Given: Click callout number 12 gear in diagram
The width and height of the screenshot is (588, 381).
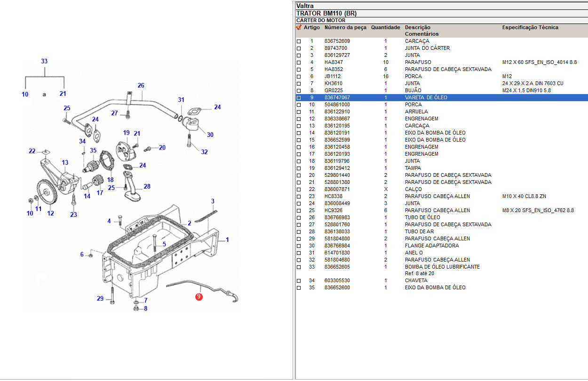Looking at the screenshot, I should tap(50, 213).
